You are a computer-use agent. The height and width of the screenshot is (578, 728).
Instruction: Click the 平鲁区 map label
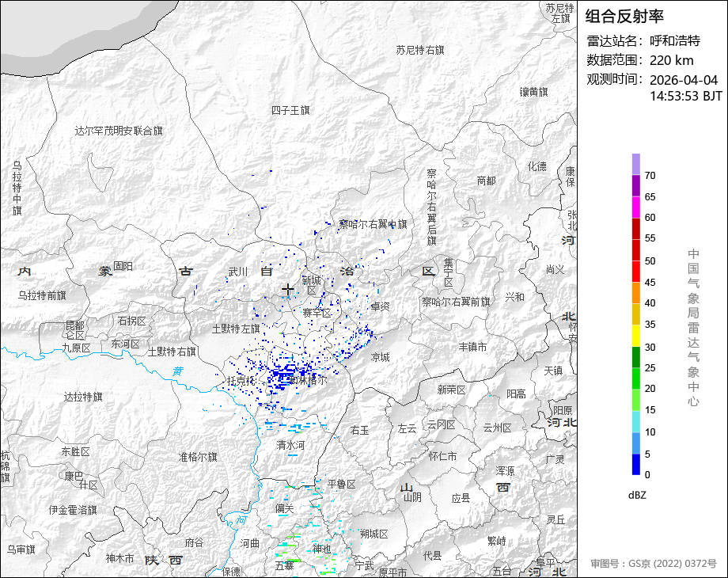coord(342,484)
